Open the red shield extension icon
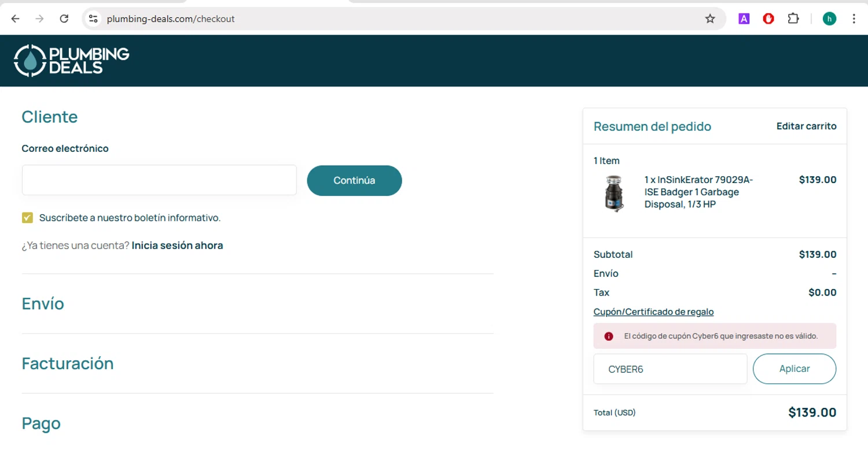 point(768,19)
